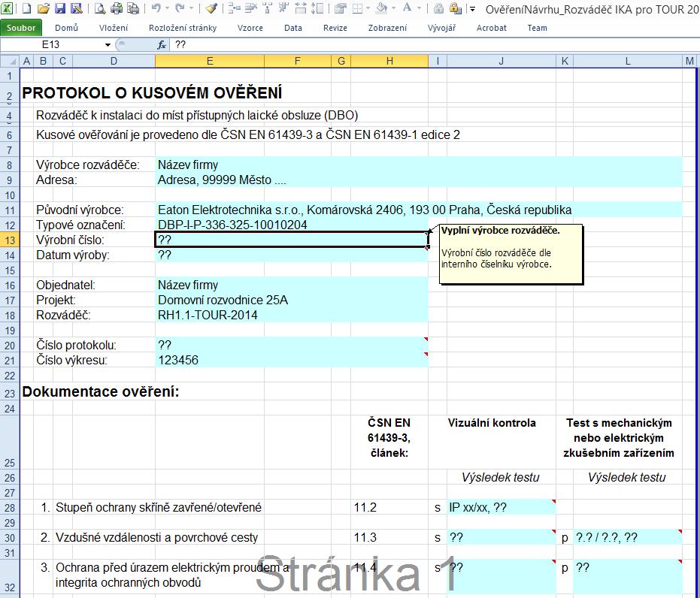Screen dimensions: 700x598
Task: Select the Eaton Elektrotechnika manufacturer cell
Action: (x=419, y=210)
